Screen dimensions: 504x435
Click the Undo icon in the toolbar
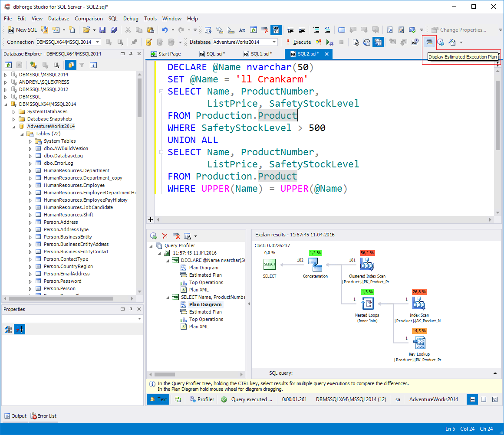pos(165,30)
